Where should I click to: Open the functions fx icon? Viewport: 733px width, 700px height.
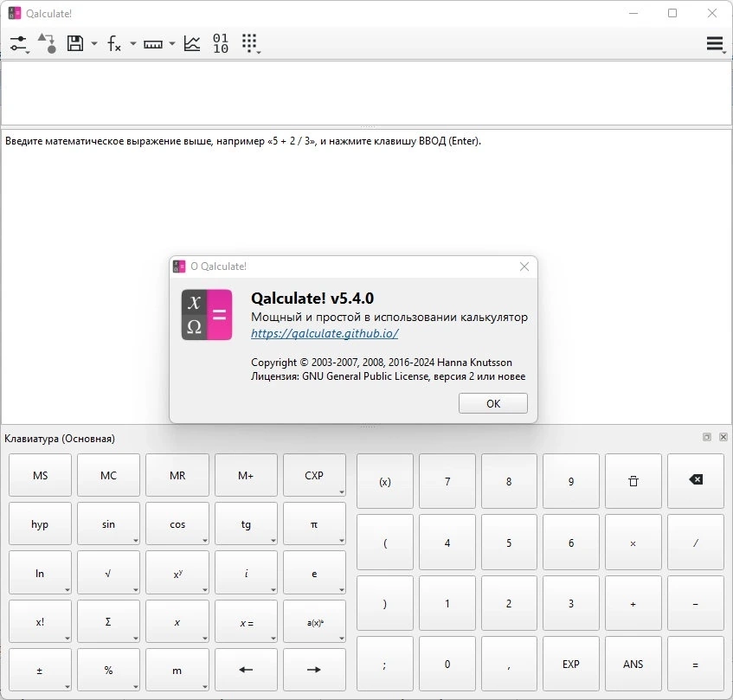(x=114, y=43)
